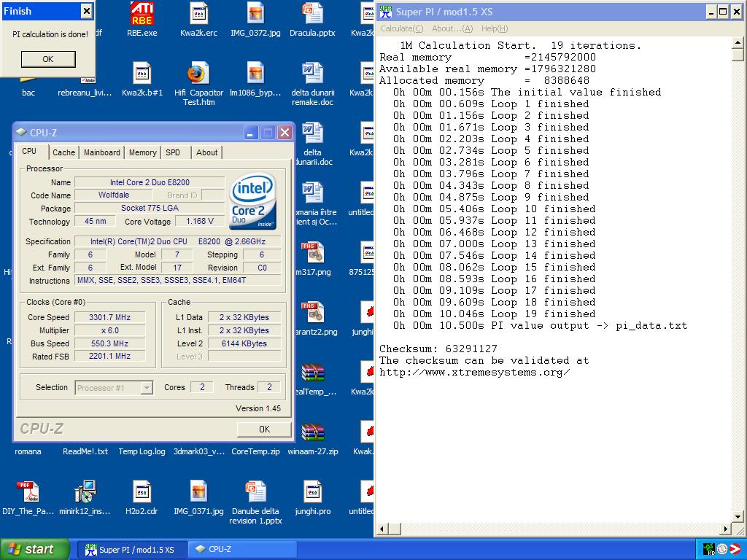
Task: Click the Loop 19 finished line
Action: [x=494, y=314]
